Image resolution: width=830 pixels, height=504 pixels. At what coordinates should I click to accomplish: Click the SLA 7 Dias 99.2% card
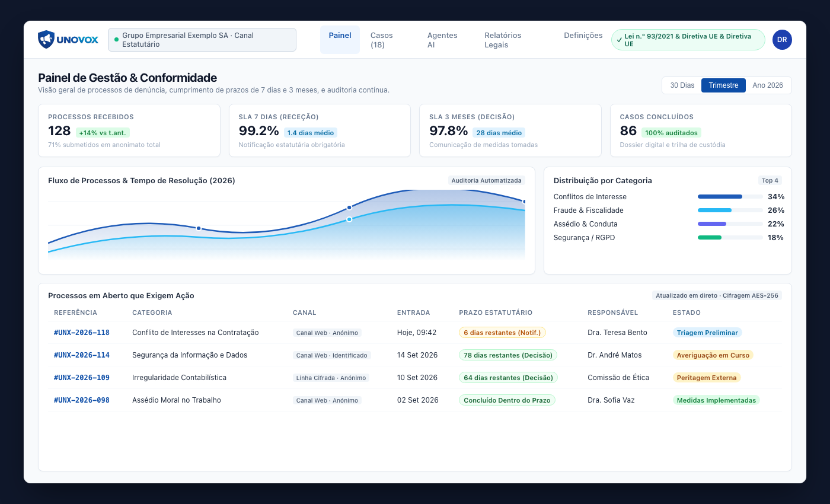click(x=320, y=130)
